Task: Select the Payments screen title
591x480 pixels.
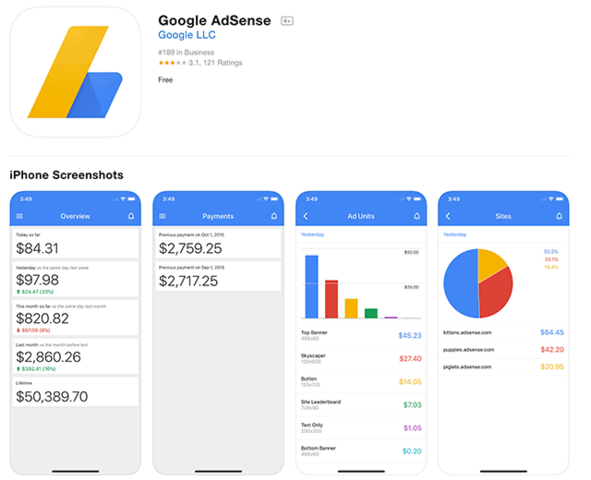Action: point(218,216)
